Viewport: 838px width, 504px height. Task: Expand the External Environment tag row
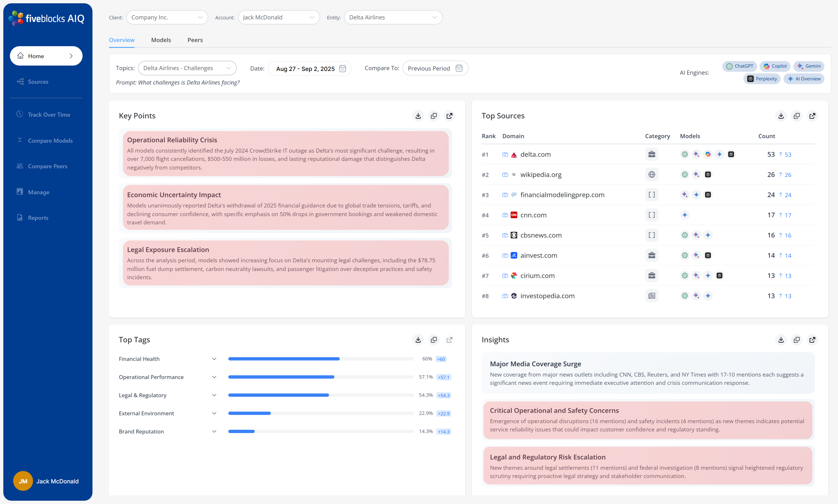(x=214, y=413)
